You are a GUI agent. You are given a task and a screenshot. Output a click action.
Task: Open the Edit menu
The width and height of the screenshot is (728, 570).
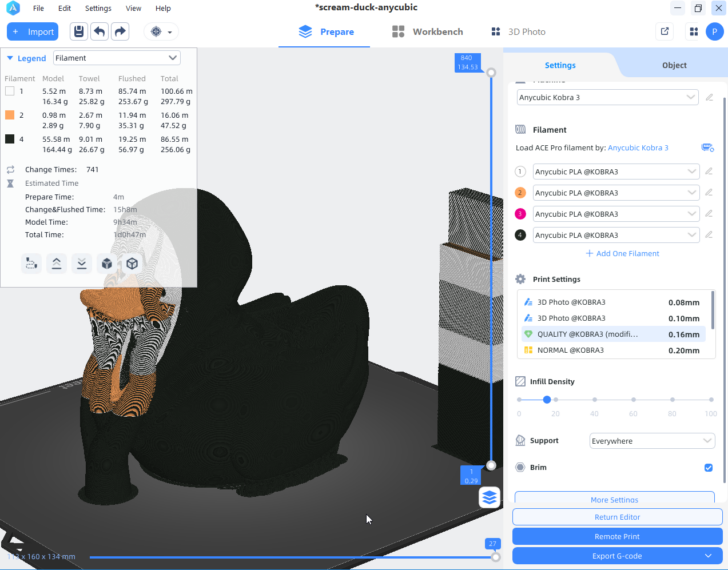(65, 8)
